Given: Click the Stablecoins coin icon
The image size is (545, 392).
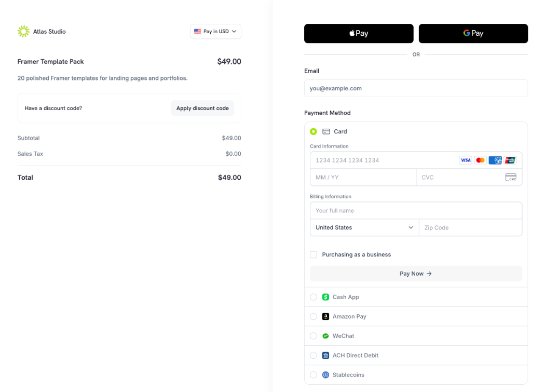Looking at the screenshot, I should point(325,375).
